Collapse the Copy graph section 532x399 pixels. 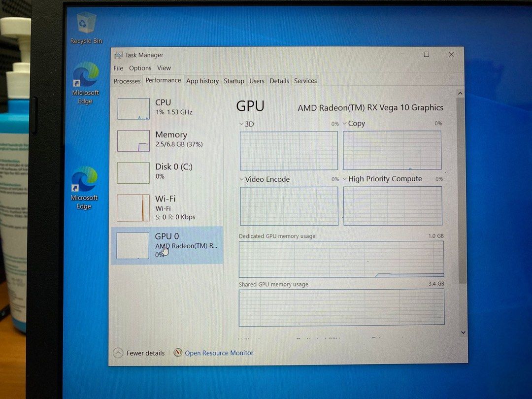pyautogui.click(x=345, y=124)
